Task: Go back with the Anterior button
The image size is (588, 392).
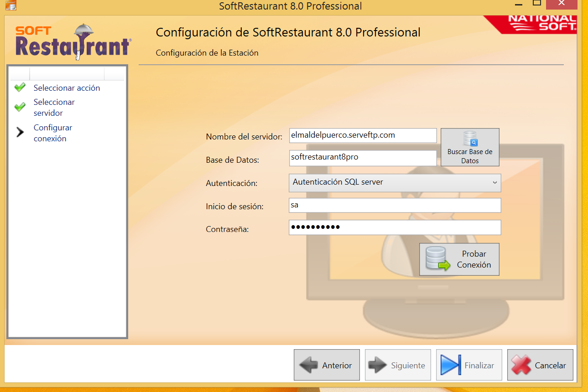Action: 327,365
